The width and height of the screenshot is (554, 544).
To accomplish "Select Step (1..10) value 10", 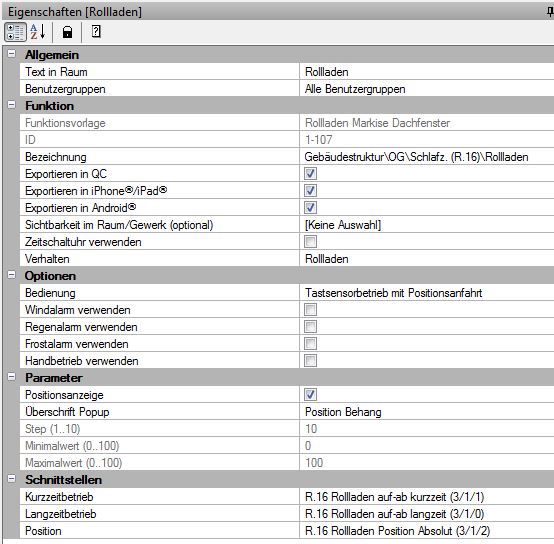I will pos(311,428).
